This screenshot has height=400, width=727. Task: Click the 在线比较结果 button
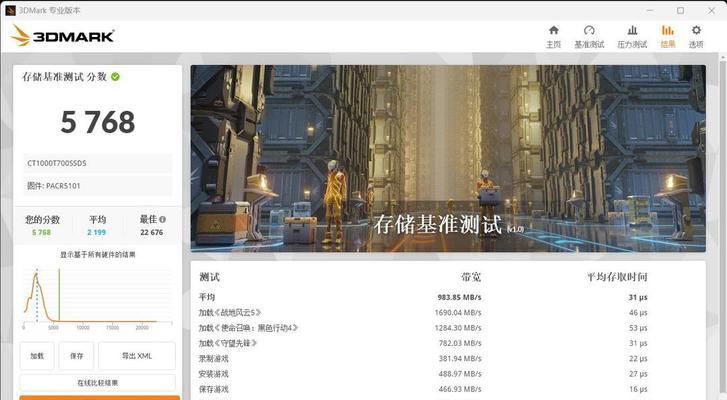click(97, 383)
